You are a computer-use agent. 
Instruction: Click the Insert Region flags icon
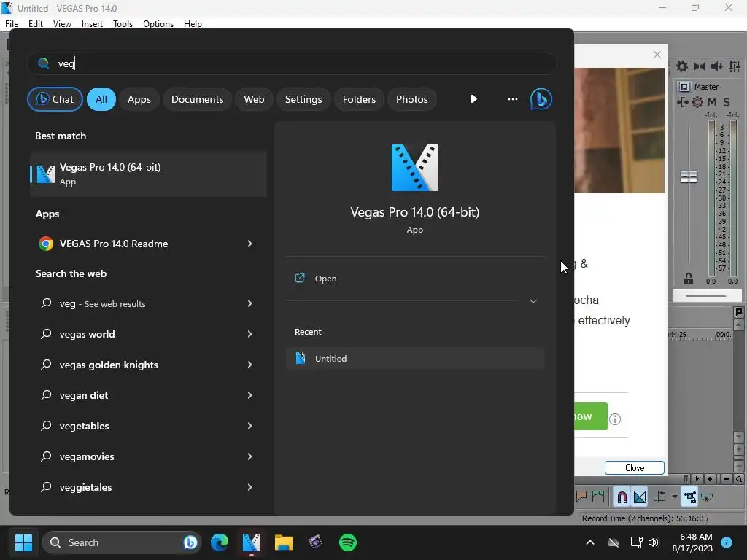coord(598,497)
